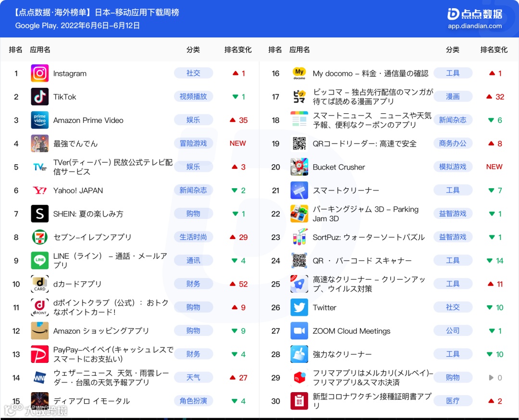
Task: Click the Diablo Immortal game icon
Action: click(40, 401)
